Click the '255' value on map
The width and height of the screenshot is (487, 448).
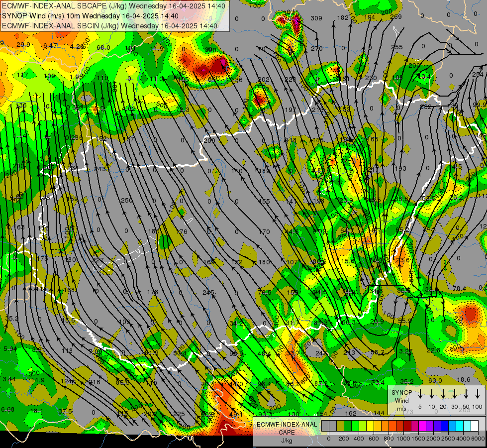(397, 47)
